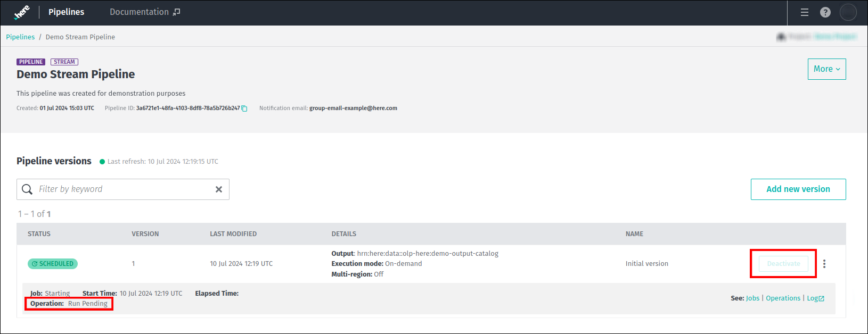Click the NAME column header
The height and width of the screenshot is (334, 868).
[x=634, y=234]
